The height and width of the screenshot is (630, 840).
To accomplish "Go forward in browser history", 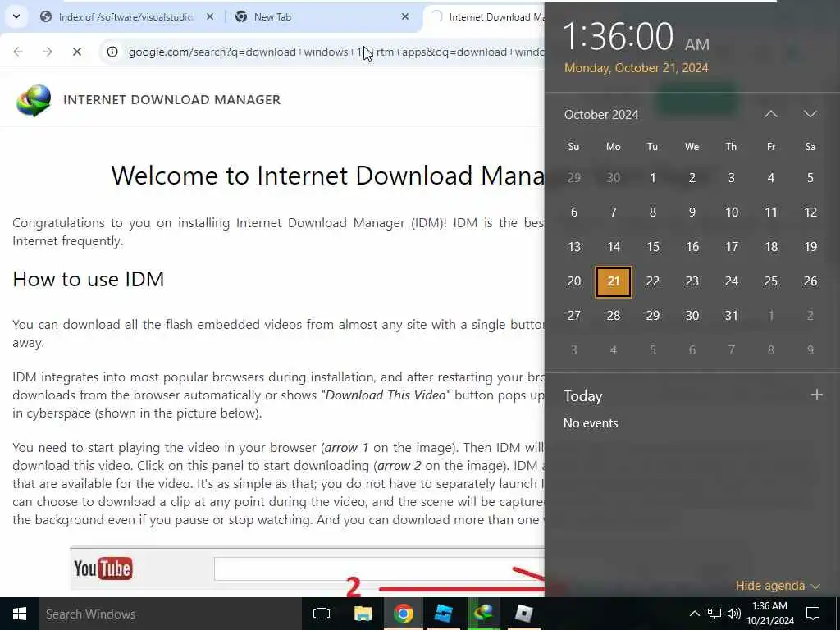I will pos(47,52).
